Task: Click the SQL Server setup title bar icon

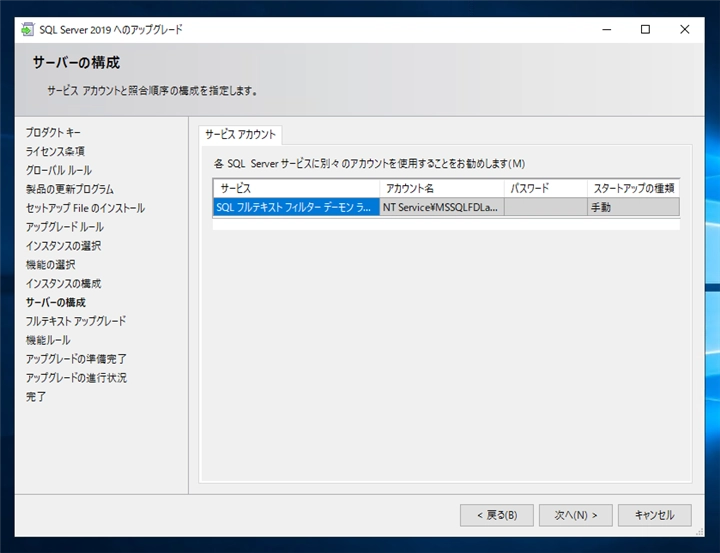Action: 28,29
